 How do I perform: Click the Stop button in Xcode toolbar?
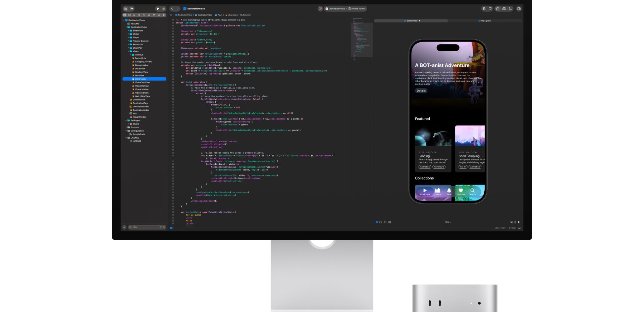(164, 9)
